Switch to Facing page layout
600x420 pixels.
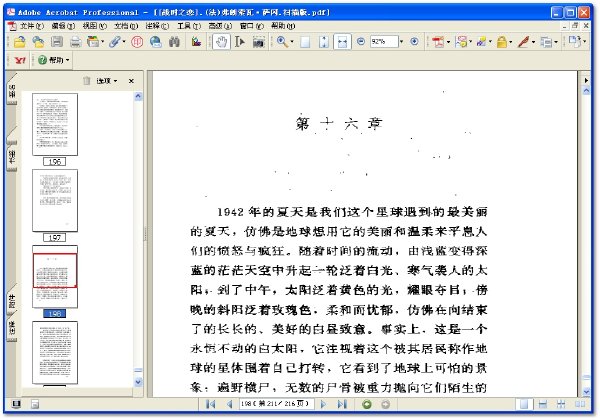point(580,404)
